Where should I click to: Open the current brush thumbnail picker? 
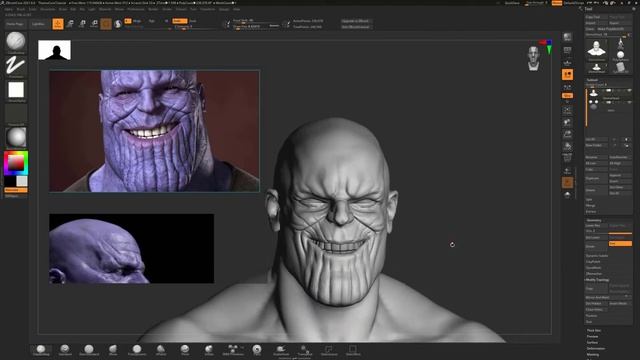coord(16,42)
